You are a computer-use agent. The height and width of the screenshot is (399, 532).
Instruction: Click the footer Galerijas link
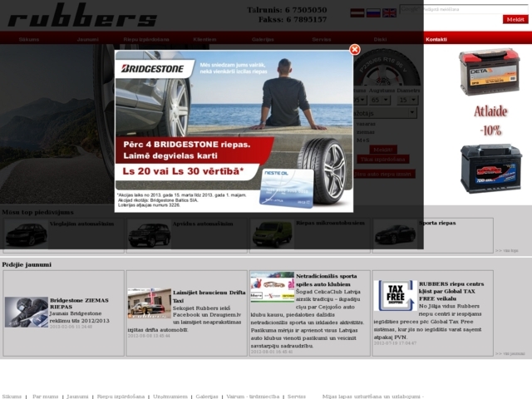click(207, 397)
